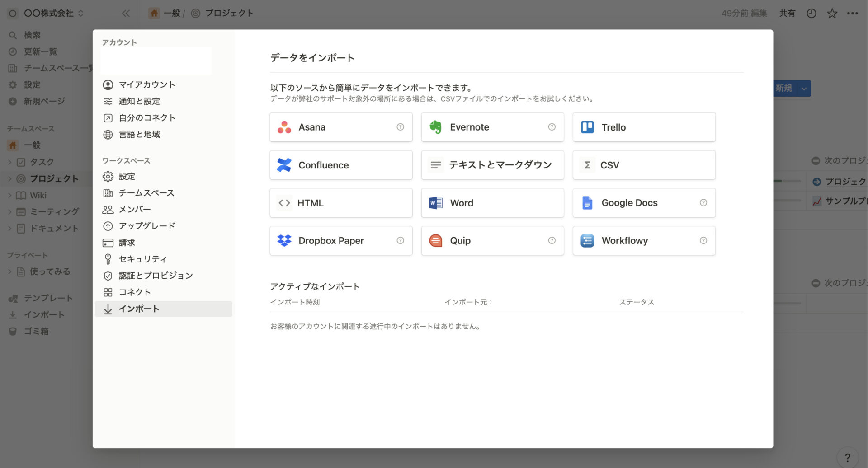
Task: Open 言語と地域 settings
Action: (x=163, y=135)
